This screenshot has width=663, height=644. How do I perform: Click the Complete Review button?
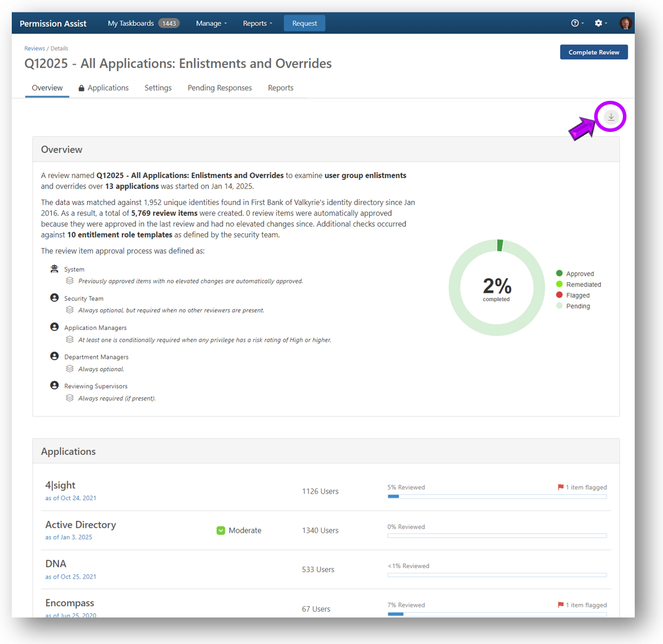click(x=594, y=52)
